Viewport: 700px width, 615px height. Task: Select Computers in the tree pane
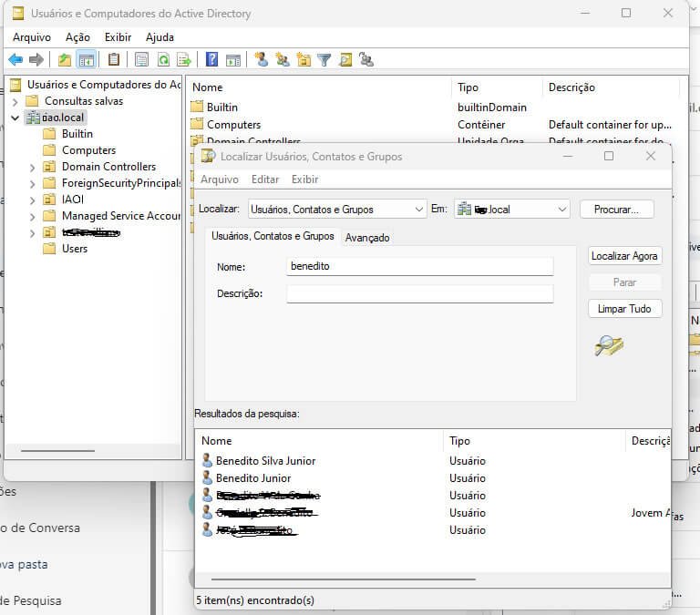tap(88, 150)
